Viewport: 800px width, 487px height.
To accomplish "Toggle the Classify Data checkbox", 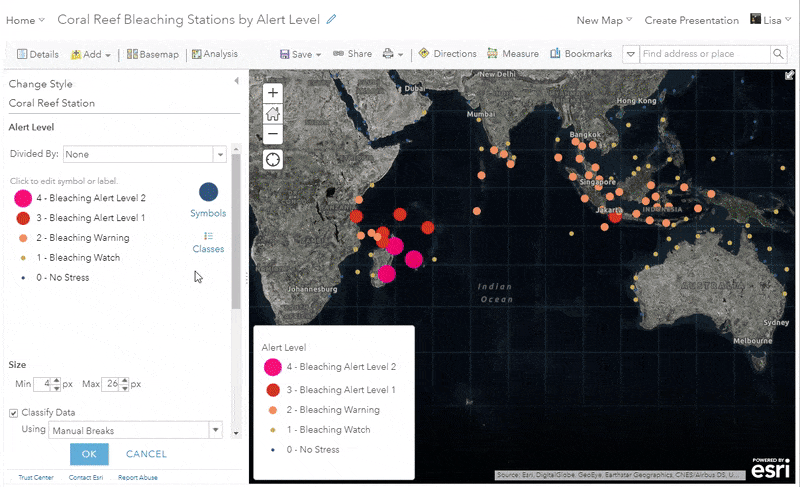I will pos(14,413).
